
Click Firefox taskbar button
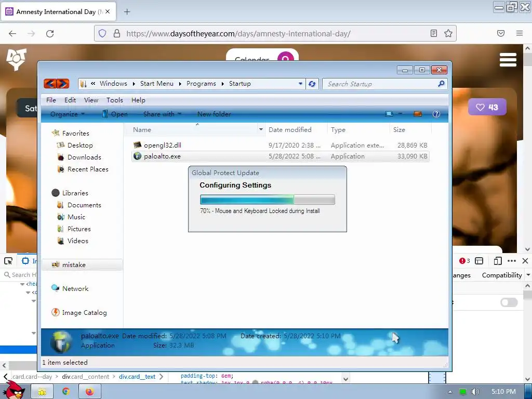point(89,392)
